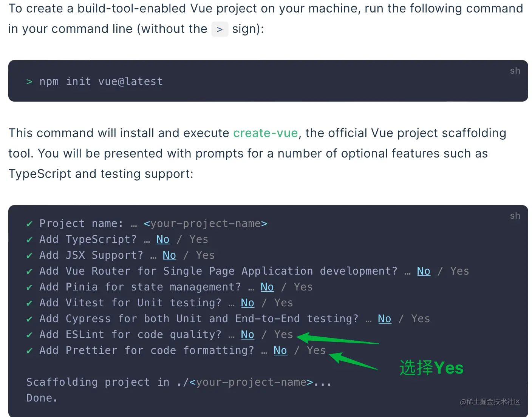This screenshot has width=532, height=417.
Task: Click the No option for Add TypeScript
Action: click(x=163, y=239)
